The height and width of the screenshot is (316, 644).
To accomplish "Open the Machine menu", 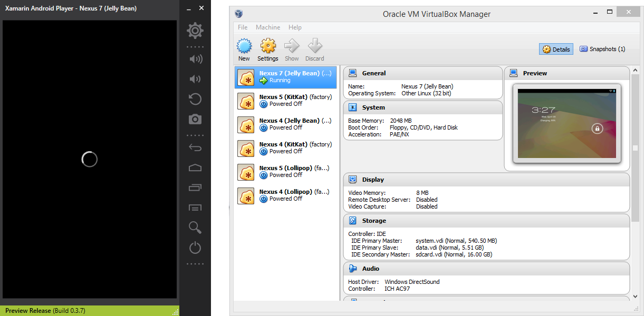I will coord(268,27).
